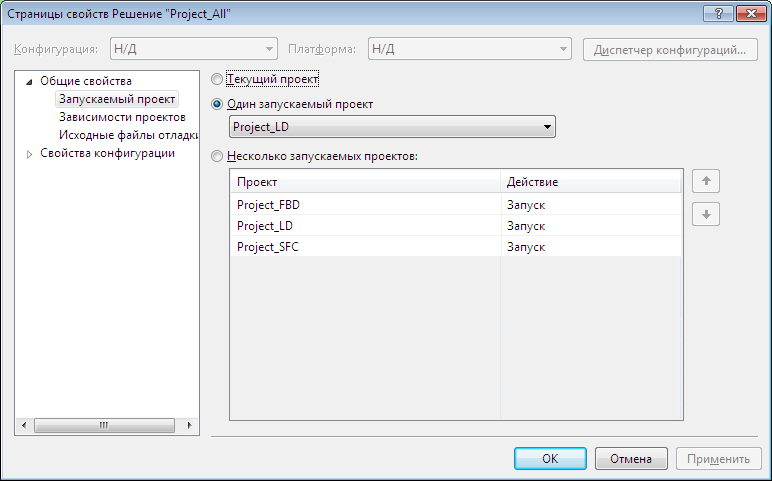Image resolution: width=772 pixels, height=481 pixels.
Task: Select the Project_FBD row in table
Action: 456,205
